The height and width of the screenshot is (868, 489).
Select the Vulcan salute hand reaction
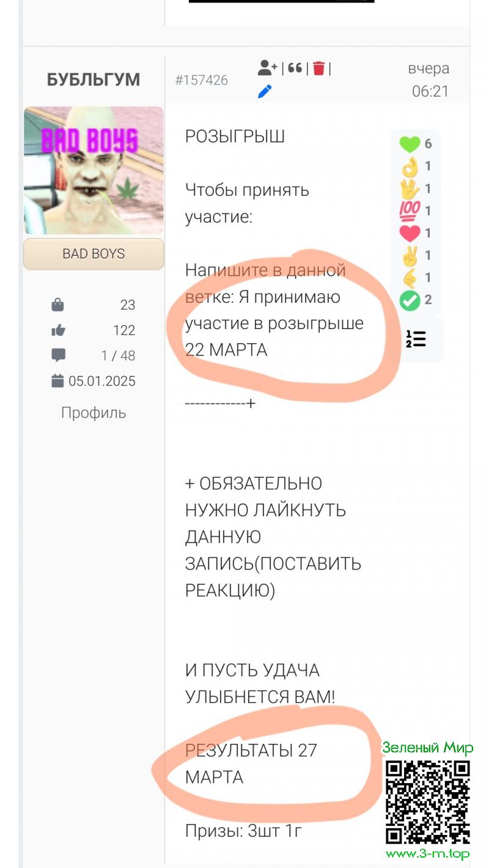click(x=410, y=188)
